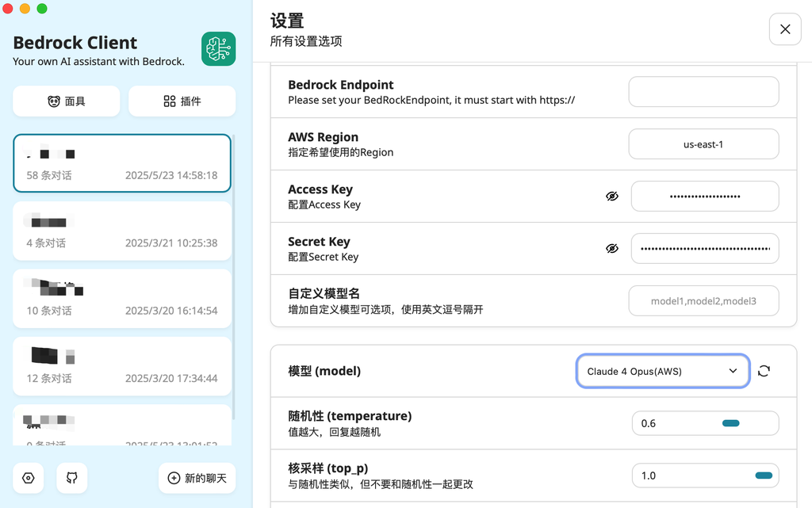Start a new chat with 新的聊天
Viewport: 812px width, 508px height.
click(197, 478)
